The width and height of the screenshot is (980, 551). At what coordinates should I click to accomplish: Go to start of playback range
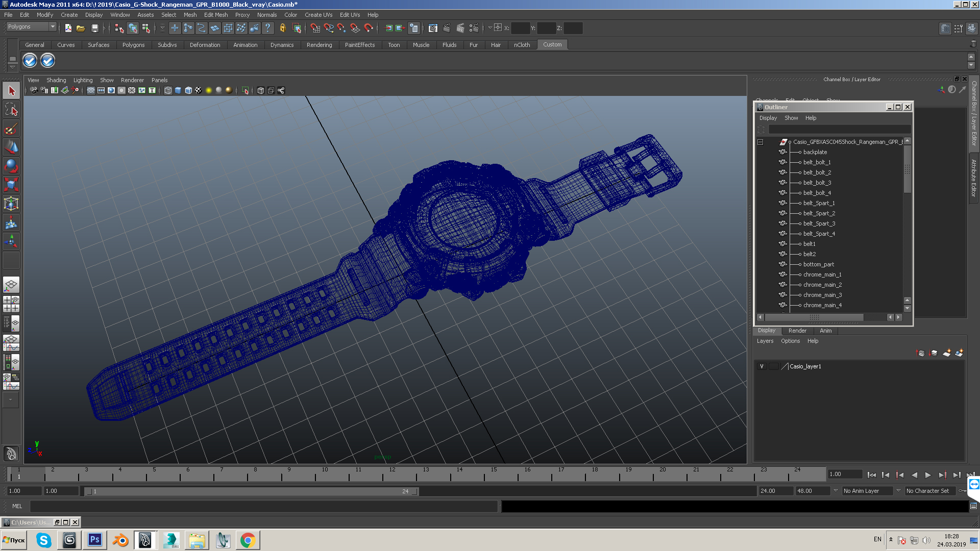click(872, 475)
